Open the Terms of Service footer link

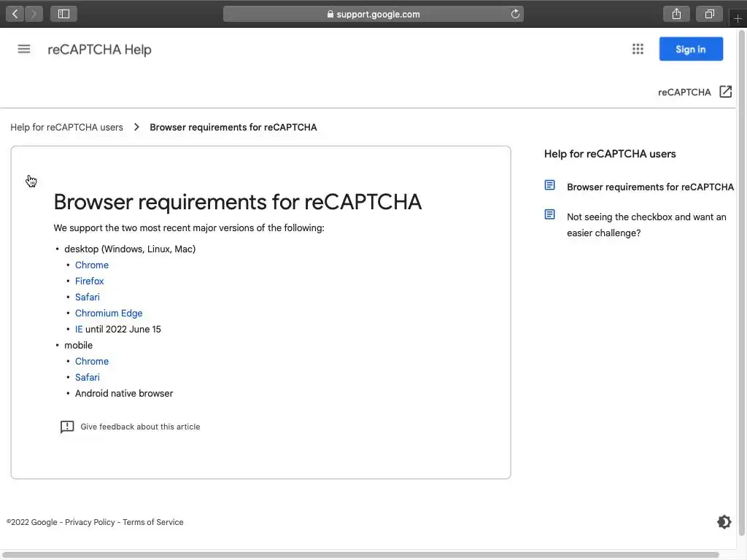tap(153, 522)
